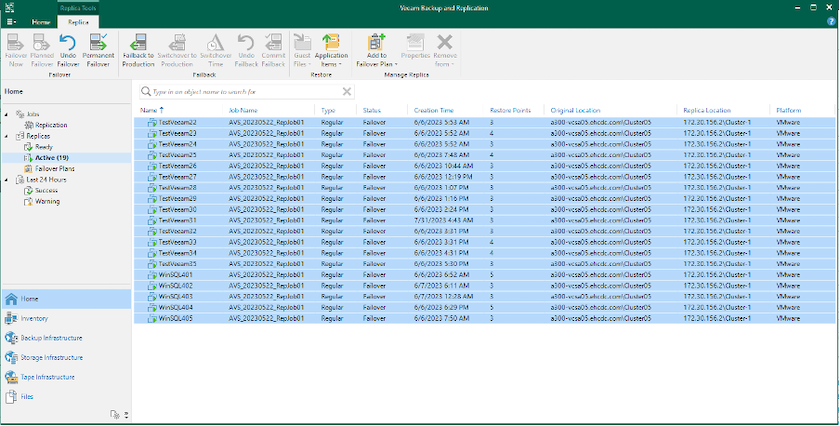Switch to the Home ribbon tab
Image resolution: width=840 pixels, height=426 pixels.
[41, 20]
